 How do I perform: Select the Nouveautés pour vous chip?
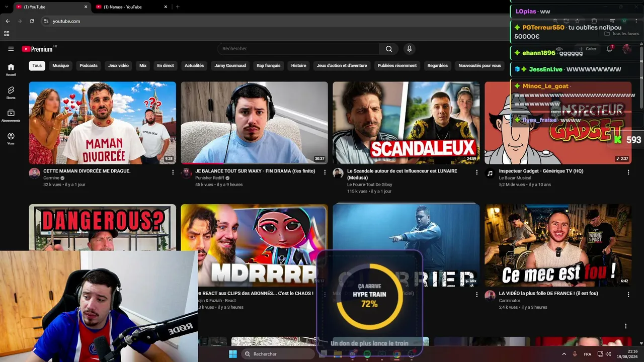pyautogui.click(x=479, y=65)
